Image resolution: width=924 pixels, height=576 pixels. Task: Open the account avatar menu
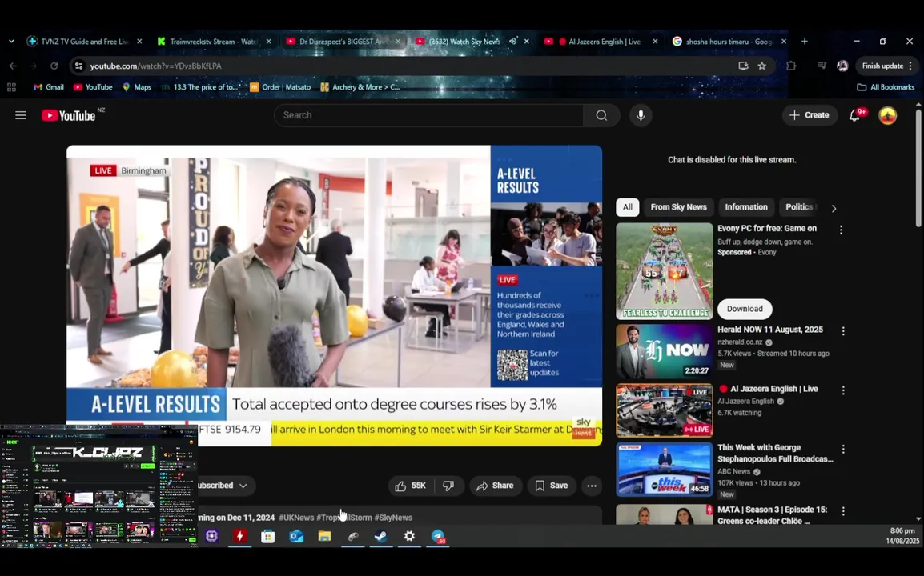click(887, 115)
